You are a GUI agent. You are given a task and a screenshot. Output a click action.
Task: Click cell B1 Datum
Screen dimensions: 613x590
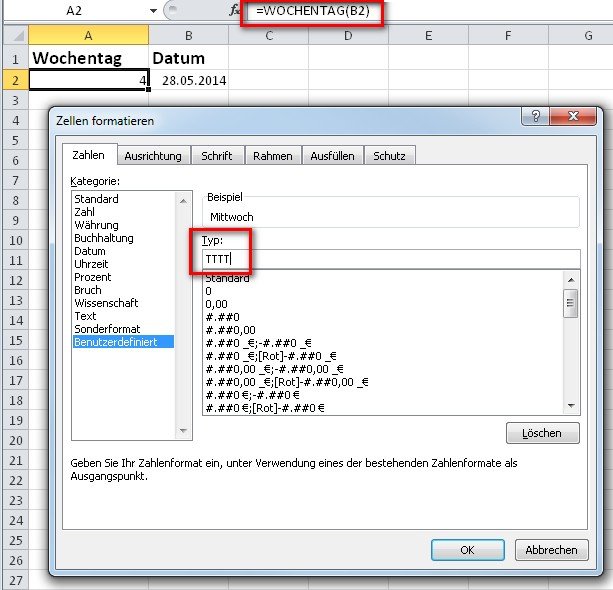188,58
